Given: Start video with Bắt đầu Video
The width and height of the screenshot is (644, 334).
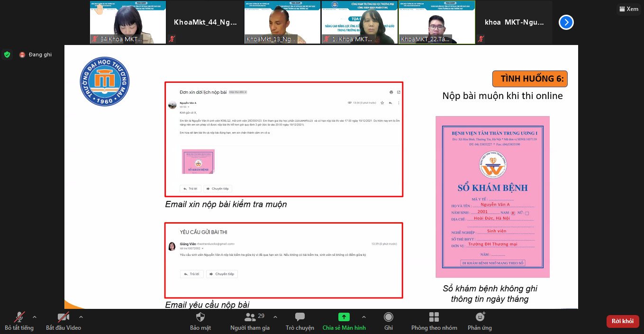Looking at the screenshot, I should [63, 317].
